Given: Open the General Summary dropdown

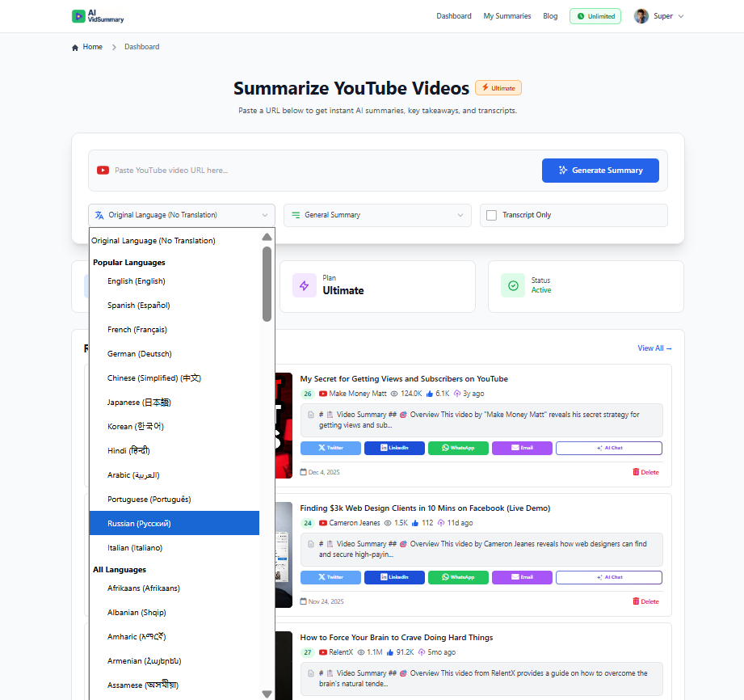Looking at the screenshot, I should tap(376, 215).
